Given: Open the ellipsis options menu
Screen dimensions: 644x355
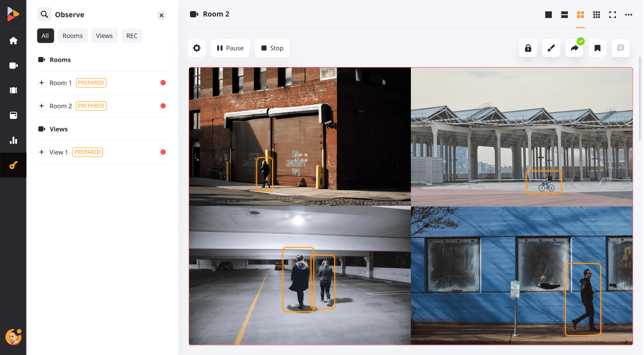Looking at the screenshot, I should click(628, 14).
